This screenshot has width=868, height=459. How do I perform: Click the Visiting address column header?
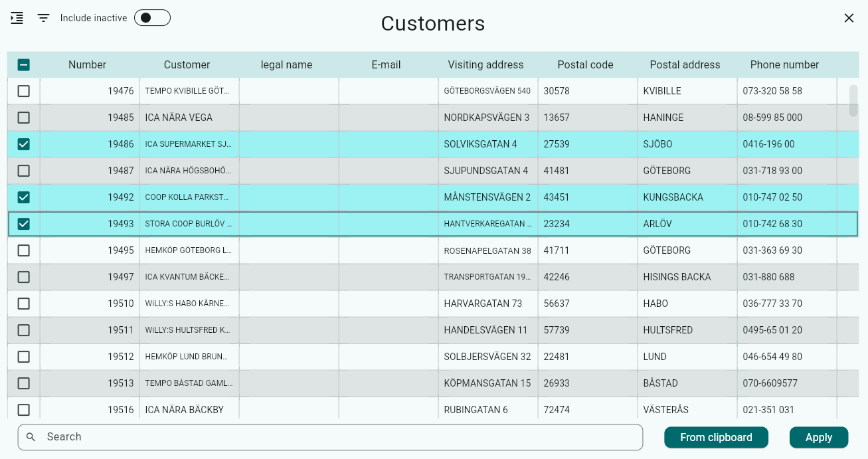(486, 64)
